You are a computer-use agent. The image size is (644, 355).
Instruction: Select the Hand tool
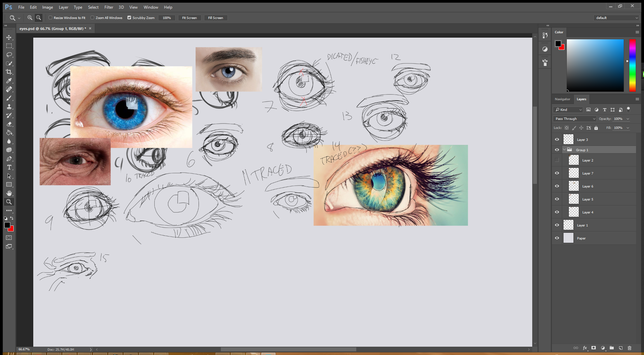[9, 193]
